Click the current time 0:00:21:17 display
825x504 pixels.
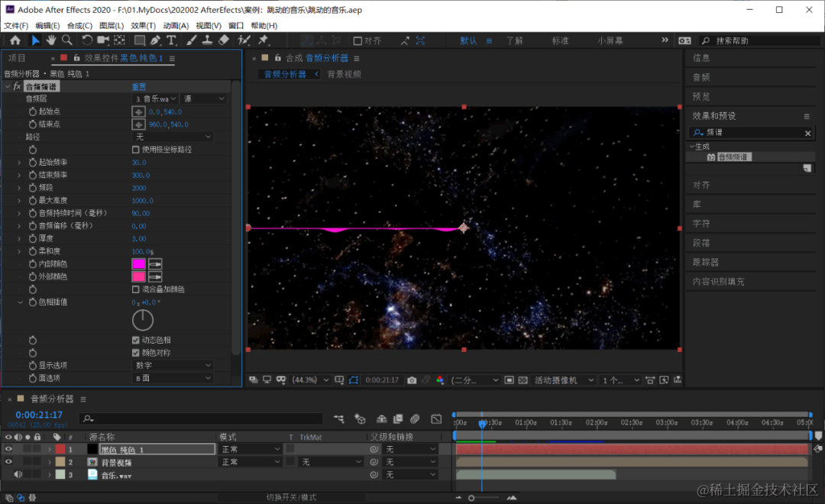pyautogui.click(x=39, y=415)
